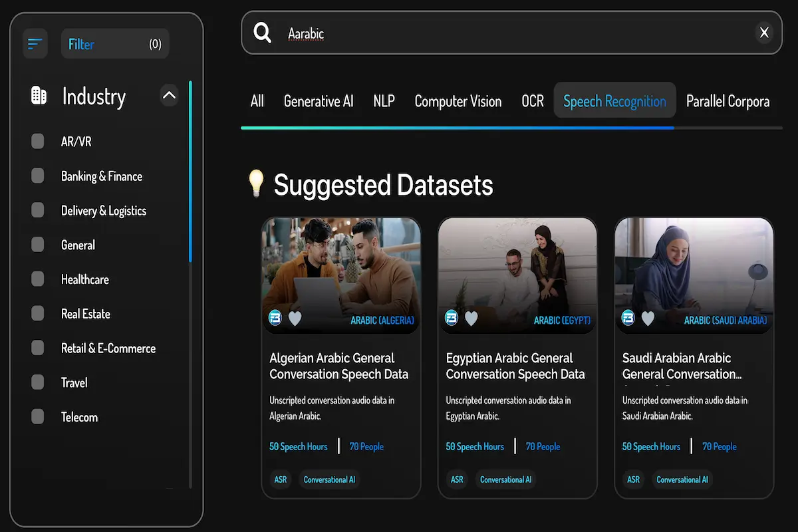Favorite the Egyptian Arabic dataset heart icon

click(471, 319)
